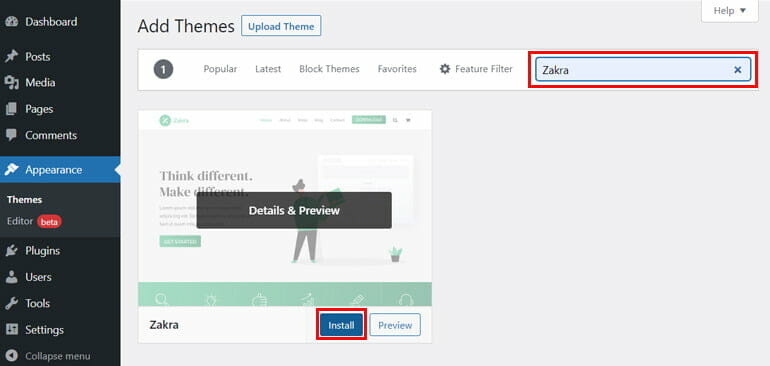Viewport: 770px width, 366px height.
Task: Click the Appearance paintbrush icon
Action: click(x=11, y=169)
